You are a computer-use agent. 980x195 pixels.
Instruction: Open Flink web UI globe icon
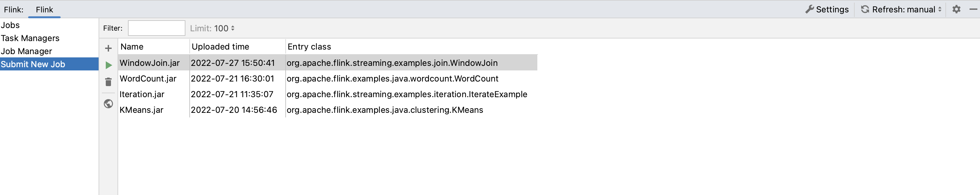pyautogui.click(x=108, y=104)
